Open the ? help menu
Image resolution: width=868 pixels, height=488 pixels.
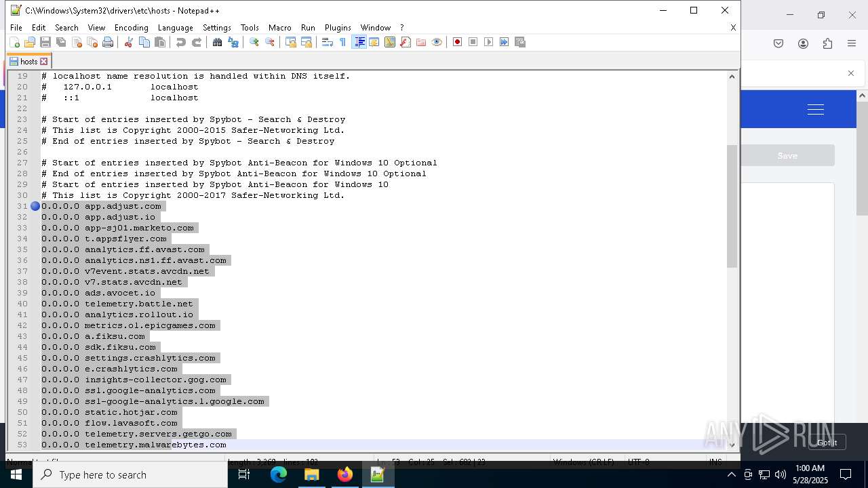click(x=401, y=28)
